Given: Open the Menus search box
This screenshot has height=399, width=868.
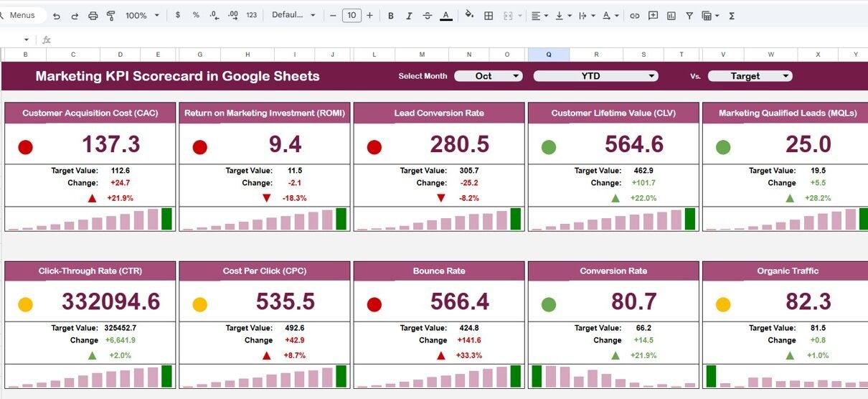Looking at the screenshot, I should click(x=22, y=15).
